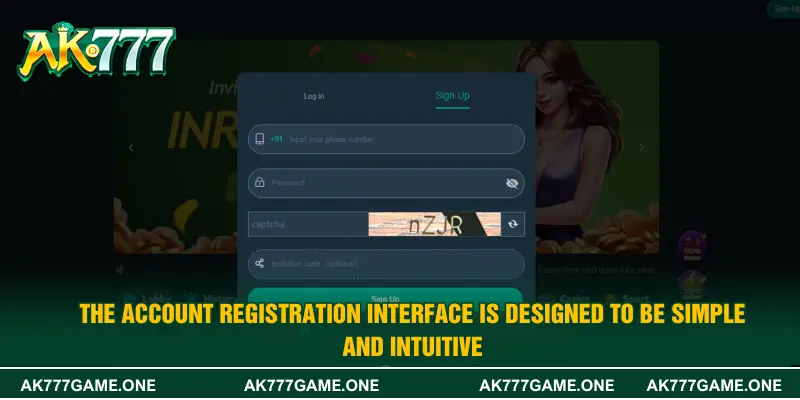Go to previous banner slide
This screenshot has width=800, height=400.
130,147
